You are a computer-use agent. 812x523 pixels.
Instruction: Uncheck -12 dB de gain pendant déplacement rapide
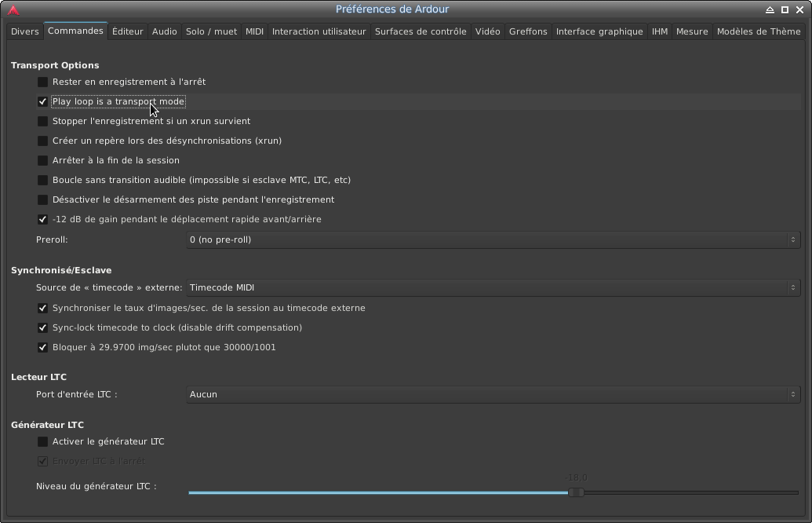click(42, 220)
